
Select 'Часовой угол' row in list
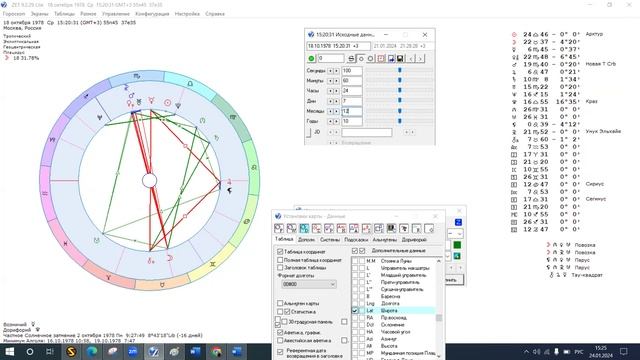pos(395,332)
